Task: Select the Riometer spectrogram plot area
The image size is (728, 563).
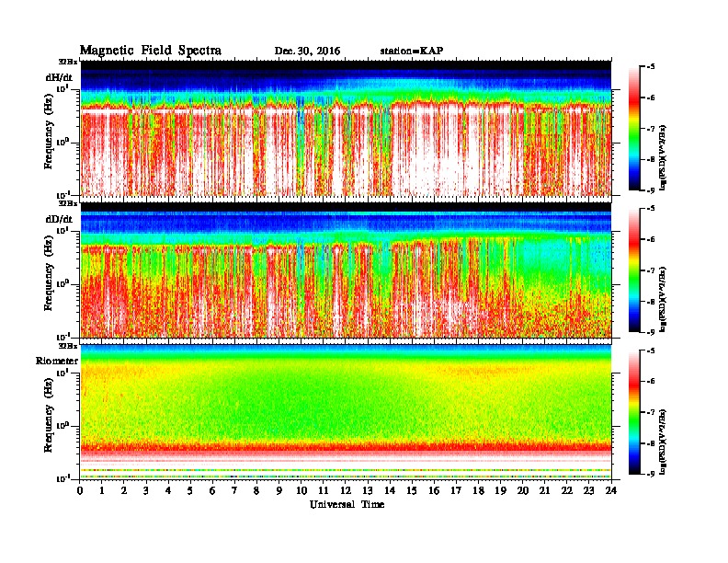Action: coord(346,412)
